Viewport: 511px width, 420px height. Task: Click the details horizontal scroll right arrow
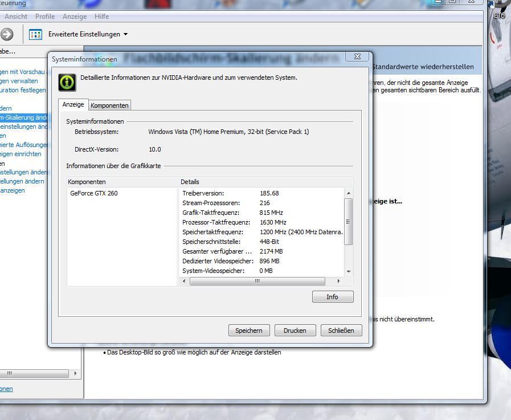pyautogui.click(x=338, y=281)
